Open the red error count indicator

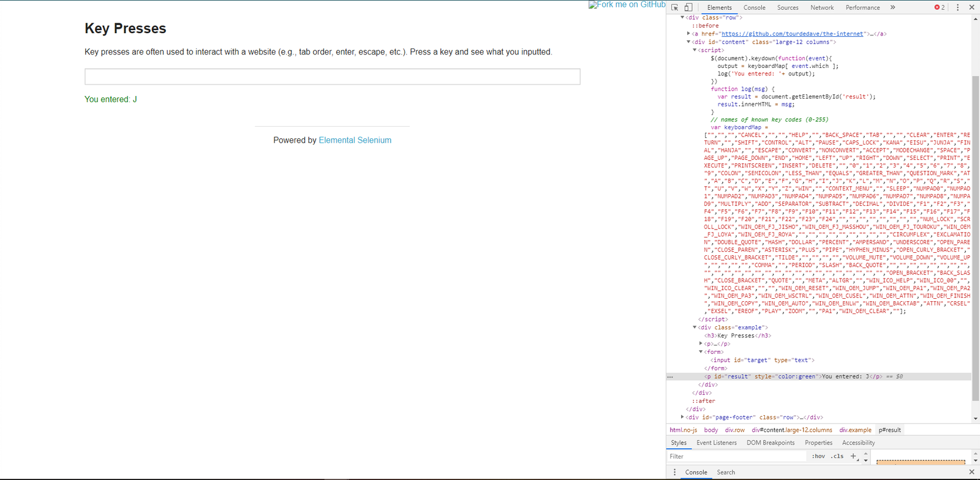[940, 7]
